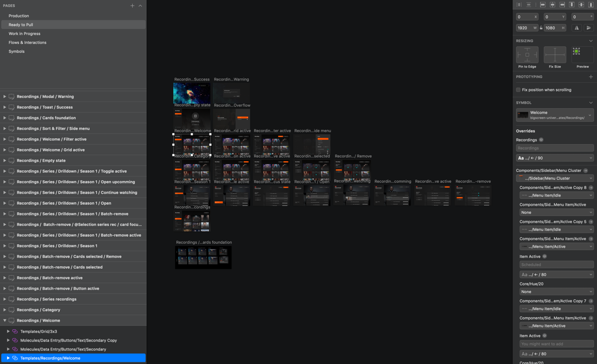
Task: Toggle the width-height aspect ratio lock
Action: pos(541,28)
